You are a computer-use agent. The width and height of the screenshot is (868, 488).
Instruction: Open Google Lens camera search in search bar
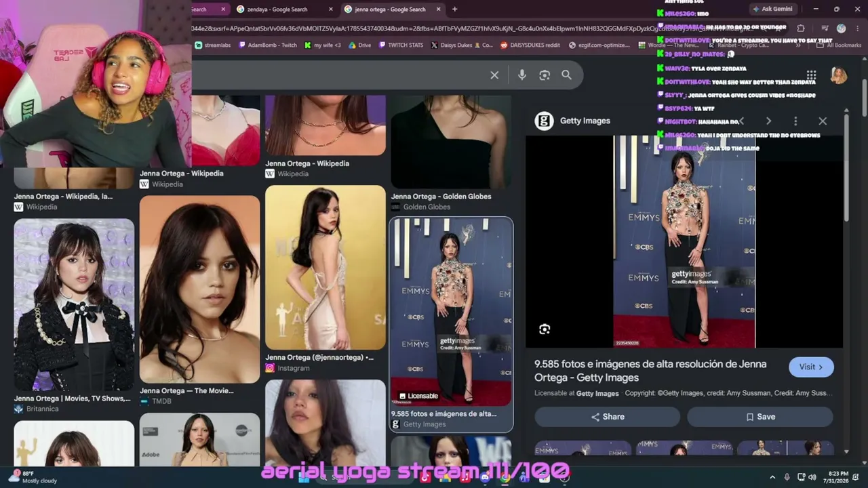click(x=544, y=75)
